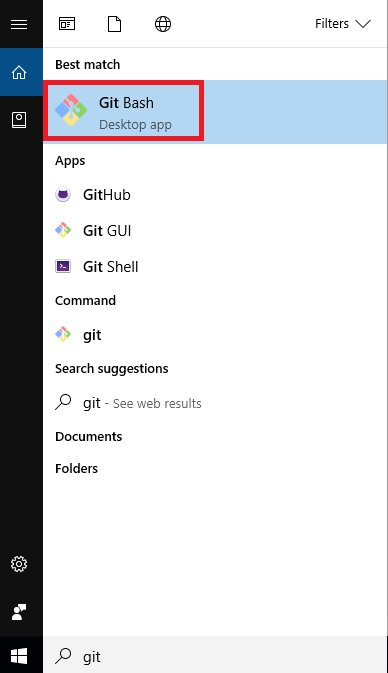Open the Notebook icon in sidebar
Viewport: 388px width, 673px height.
tap(19, 120)
